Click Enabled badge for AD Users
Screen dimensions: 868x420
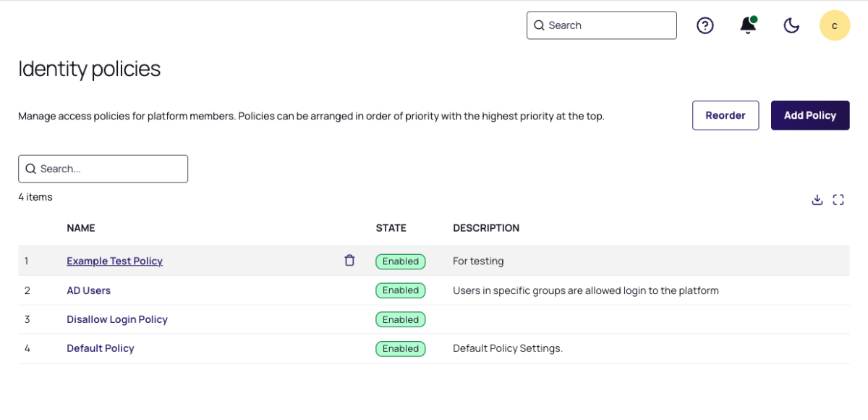click(400, 290)
